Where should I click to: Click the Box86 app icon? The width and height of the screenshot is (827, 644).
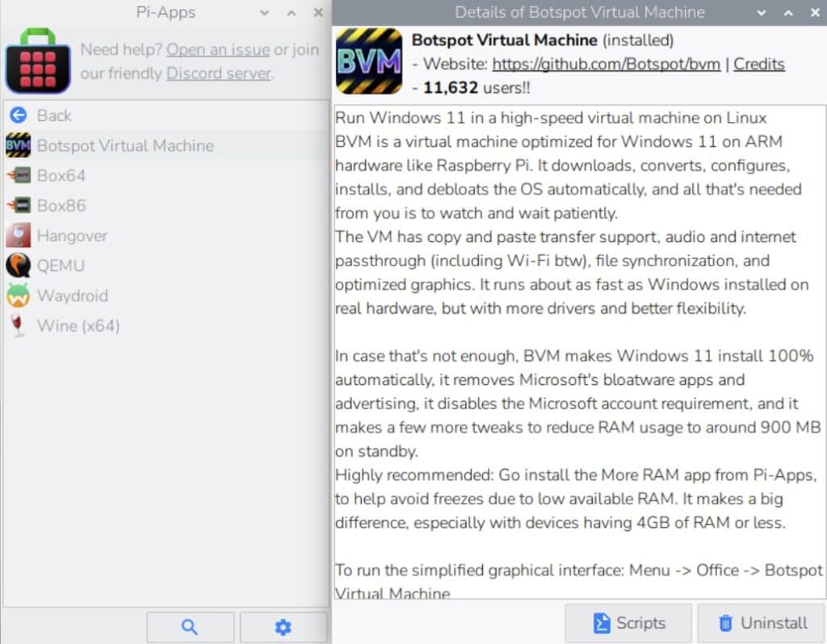pyautogui.click(x=18, y=206)
